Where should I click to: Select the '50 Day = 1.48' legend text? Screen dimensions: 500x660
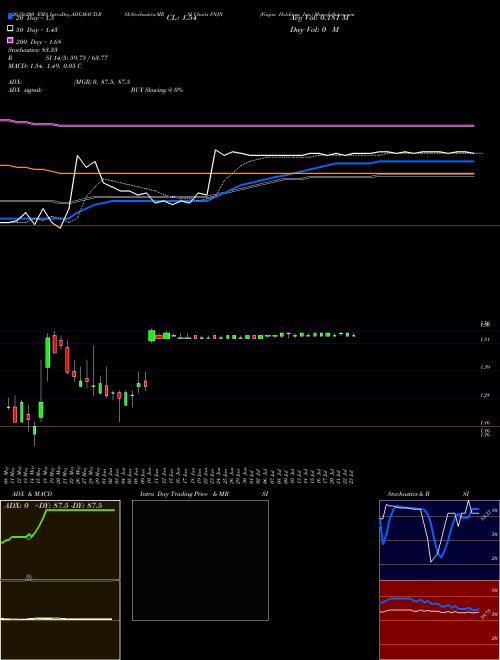37,30
